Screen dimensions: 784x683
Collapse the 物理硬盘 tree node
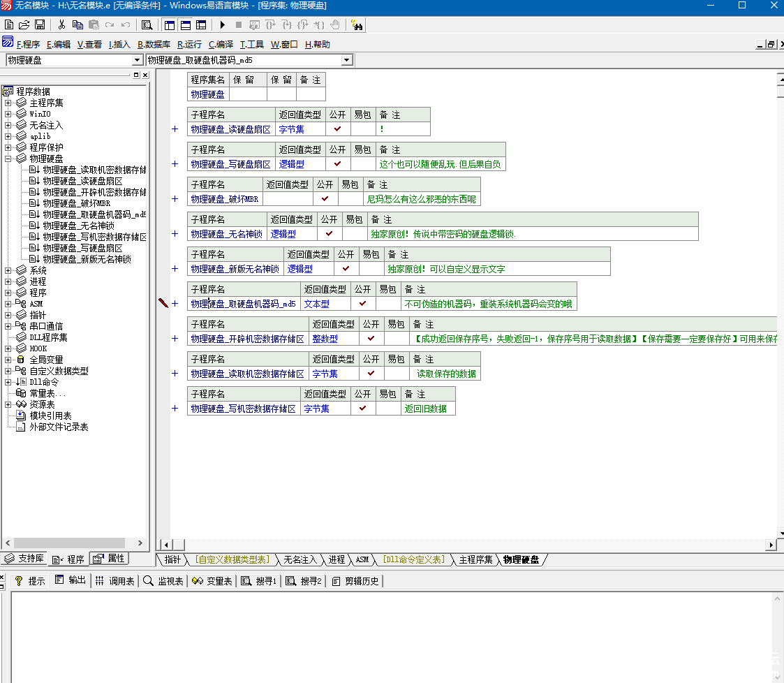point(8,159)
